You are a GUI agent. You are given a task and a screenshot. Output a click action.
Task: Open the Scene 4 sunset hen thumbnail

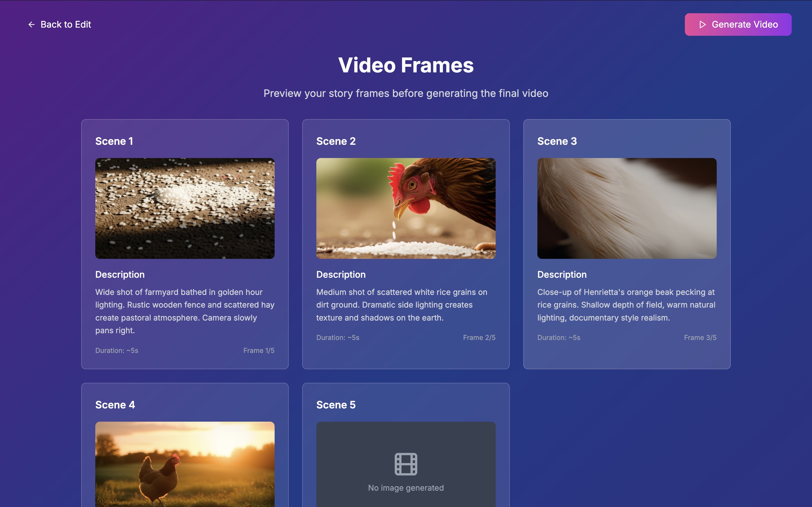click(x=185, y=464)
